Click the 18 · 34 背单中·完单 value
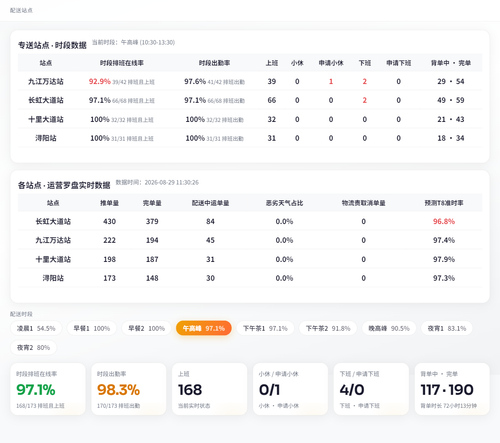500x443 pixels. click(451, 138)
